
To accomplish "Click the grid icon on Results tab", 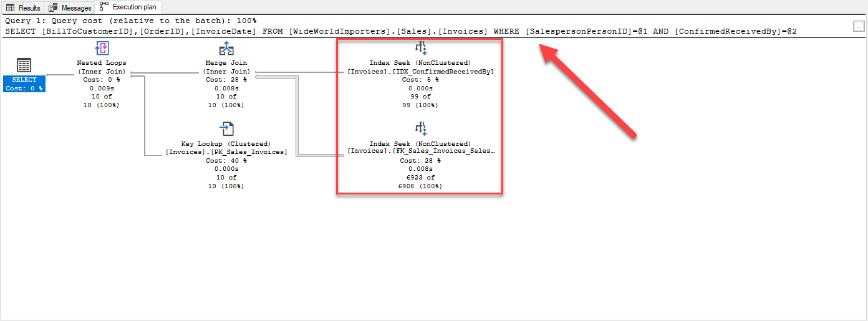I will pos(11,7).
